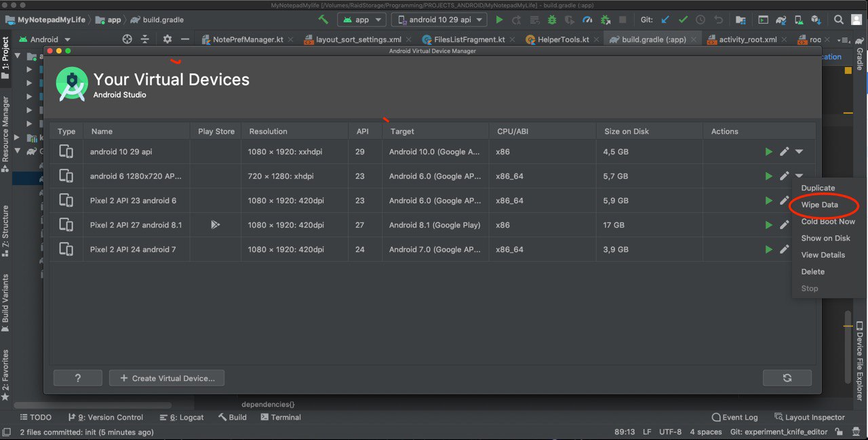Screen dimensions: 868x440
Task: Open the Build Variants side tab
Action: coord(5,302)
